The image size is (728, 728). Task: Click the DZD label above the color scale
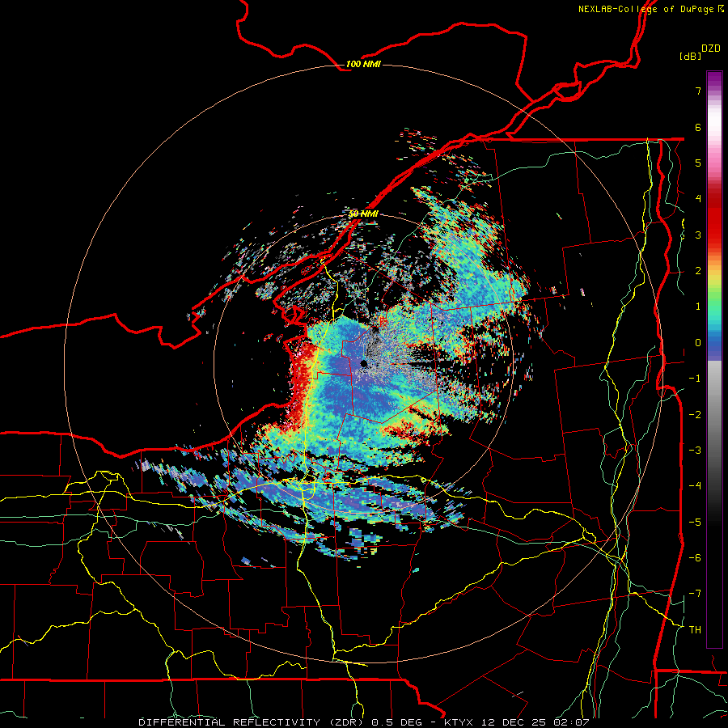[711, 48]
